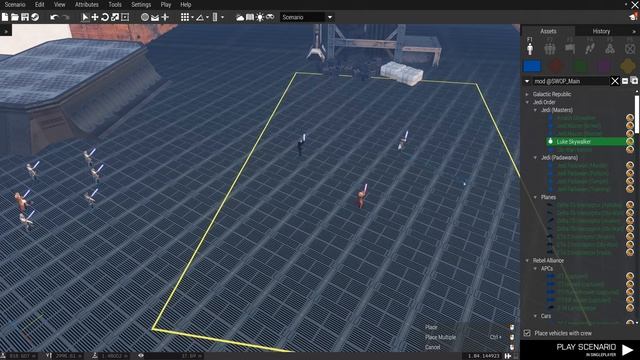Clear the asset search with X
Viewport: 640px width, 360px height.
(x=615, y=81)
